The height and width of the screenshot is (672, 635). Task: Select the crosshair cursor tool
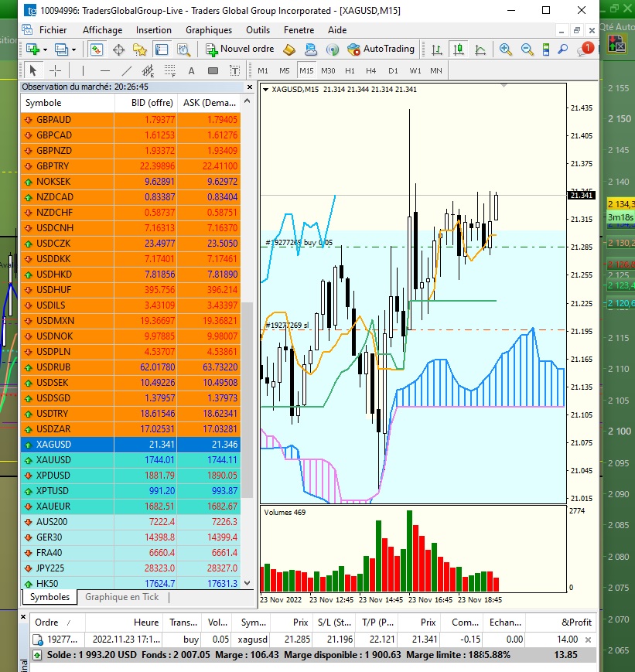55,71
